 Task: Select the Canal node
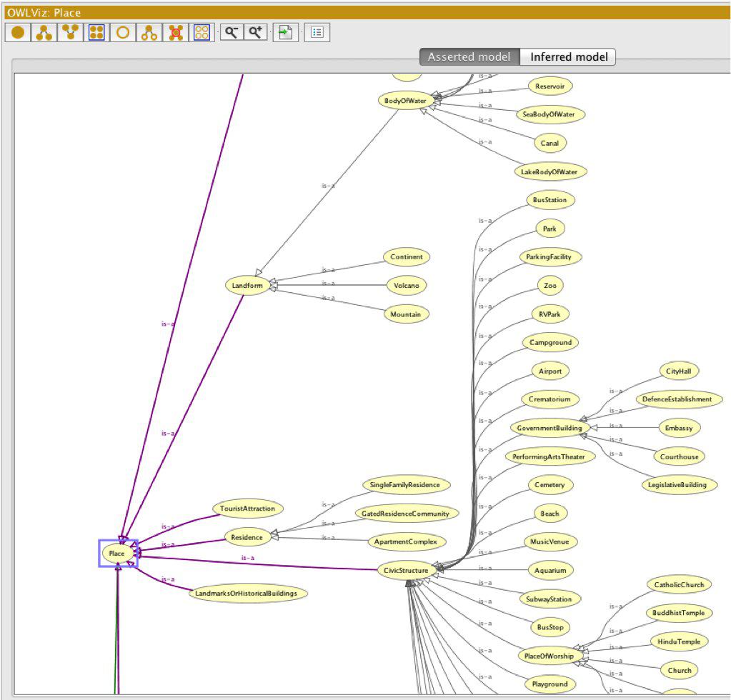point(550,143)
